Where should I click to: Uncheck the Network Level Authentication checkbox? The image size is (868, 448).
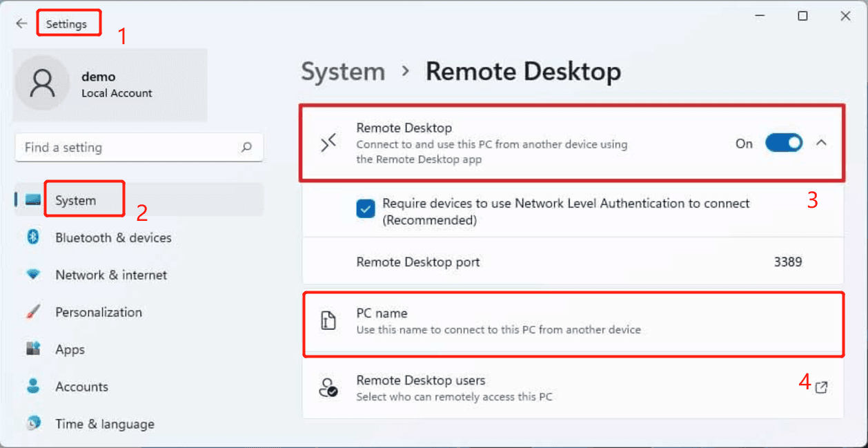[x=366, y=208]
